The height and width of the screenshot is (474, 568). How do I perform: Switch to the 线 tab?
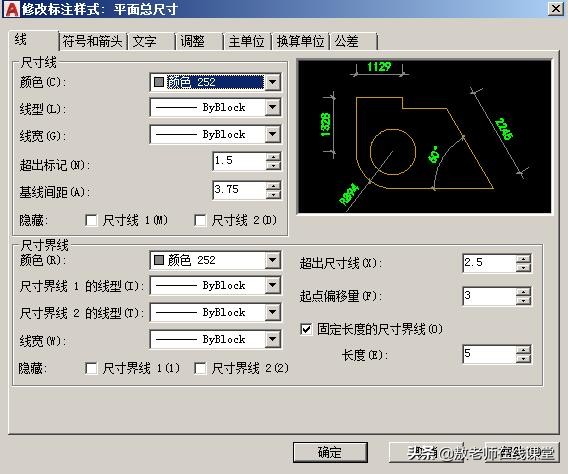[x=33, y=40]
